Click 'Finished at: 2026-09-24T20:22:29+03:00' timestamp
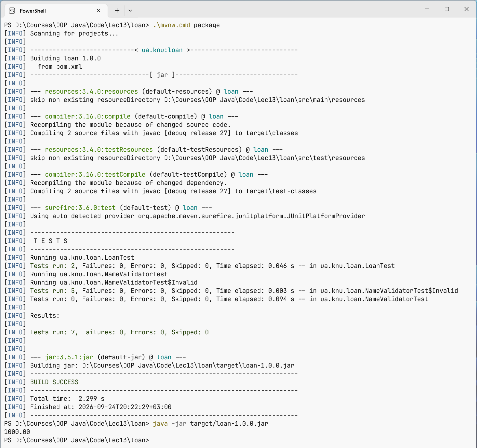 [101, 407]
